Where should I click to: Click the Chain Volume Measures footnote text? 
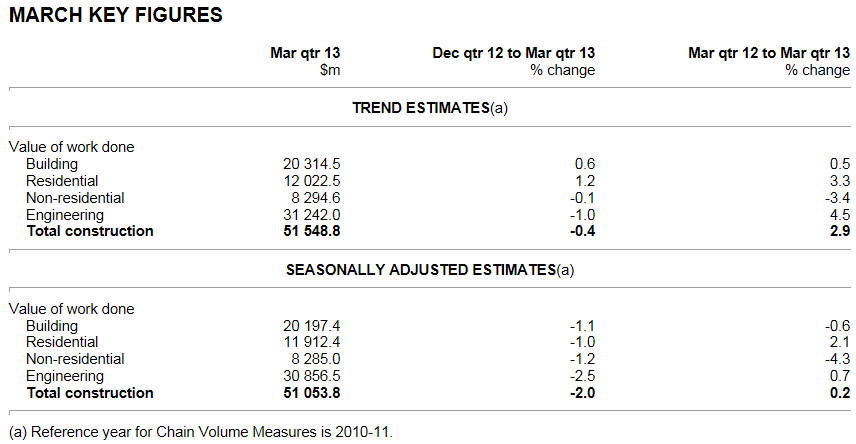(x=201, y=432)
